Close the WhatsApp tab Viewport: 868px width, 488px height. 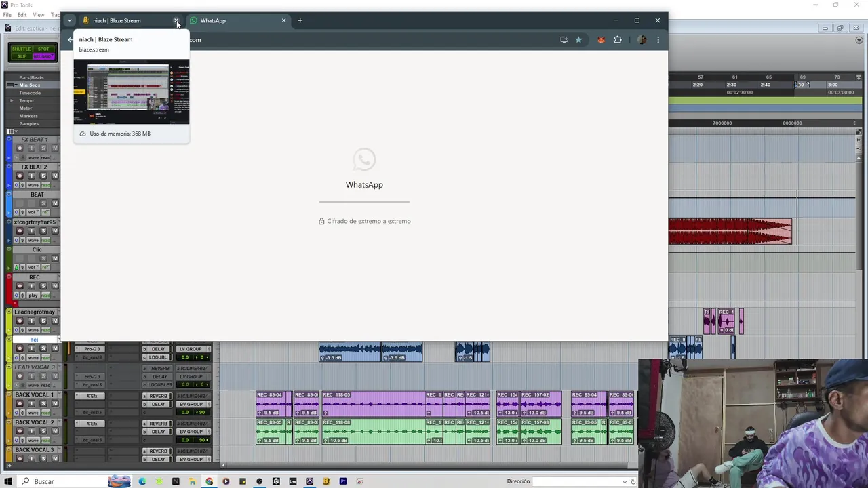(x=283, y=20)
